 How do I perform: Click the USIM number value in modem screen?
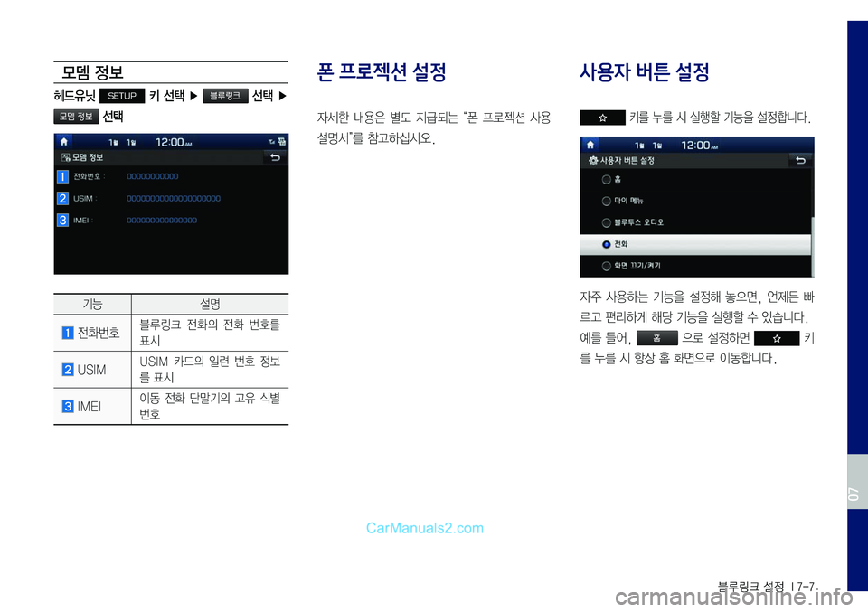tap(174, 198)
